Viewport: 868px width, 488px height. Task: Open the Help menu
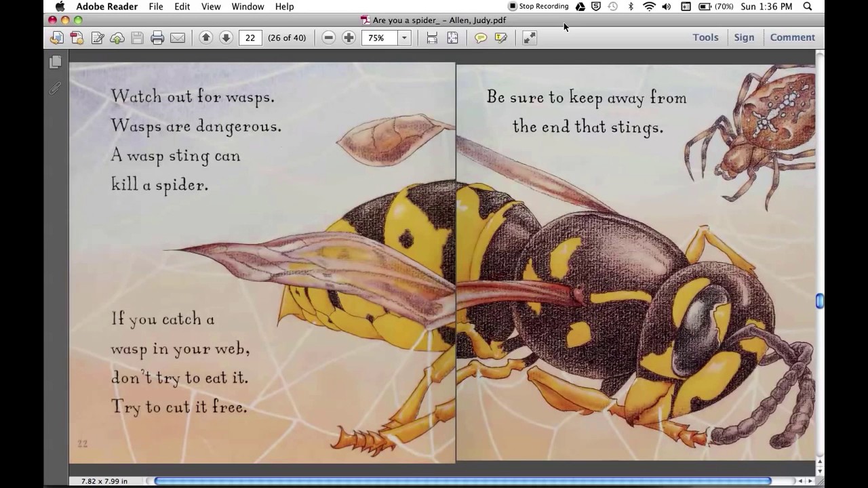[284, 6]
